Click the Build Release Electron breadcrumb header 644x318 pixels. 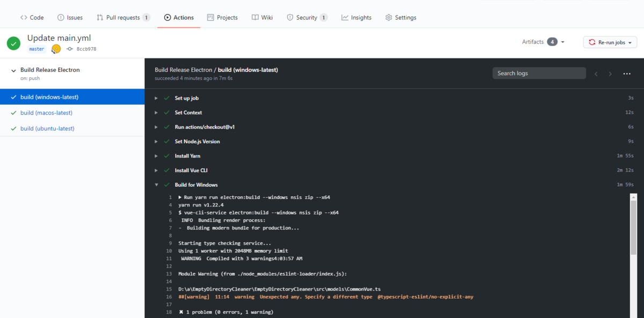183,70
